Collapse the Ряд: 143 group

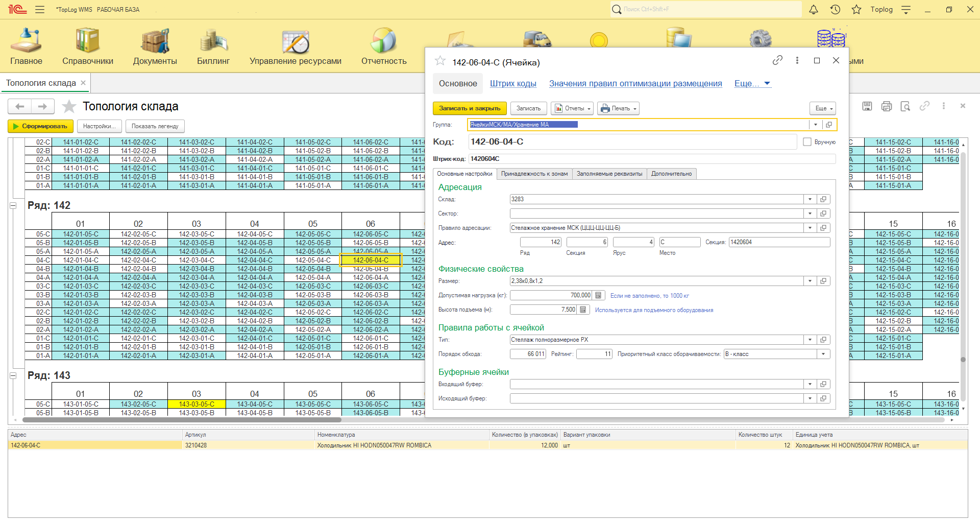click(x=13, y=375)
